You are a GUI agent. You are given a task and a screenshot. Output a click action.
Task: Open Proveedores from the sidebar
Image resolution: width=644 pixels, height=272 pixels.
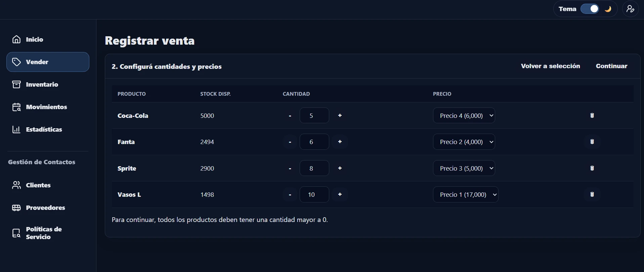pyautogui.click(x=45, y=208)
